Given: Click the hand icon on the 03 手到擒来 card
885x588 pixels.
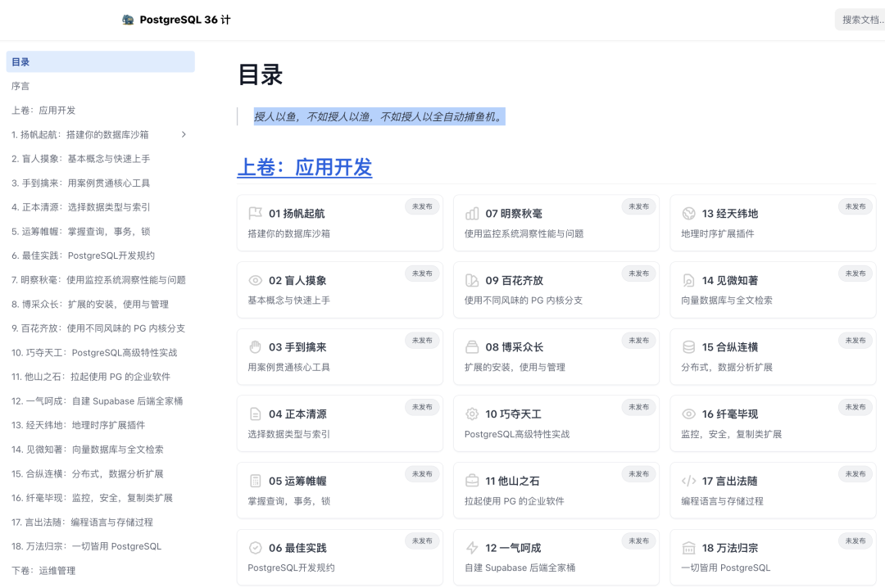Looking at the screenshot, I should coord(255,347).
